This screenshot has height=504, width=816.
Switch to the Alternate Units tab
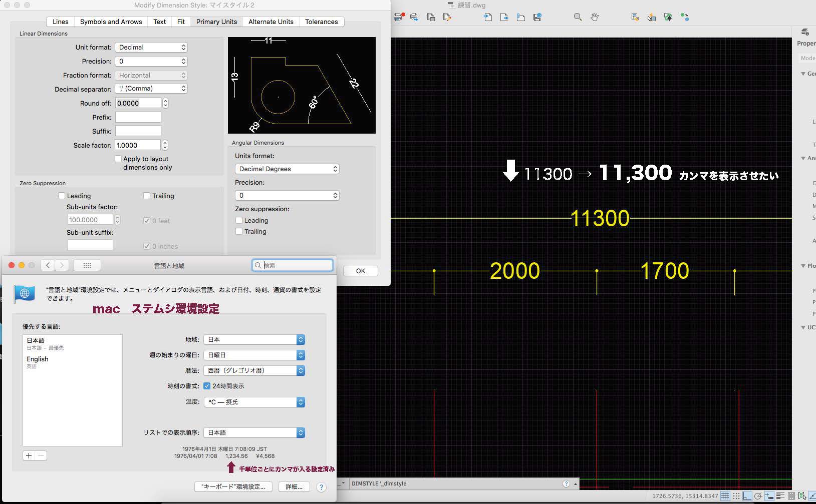coord(270,22)
